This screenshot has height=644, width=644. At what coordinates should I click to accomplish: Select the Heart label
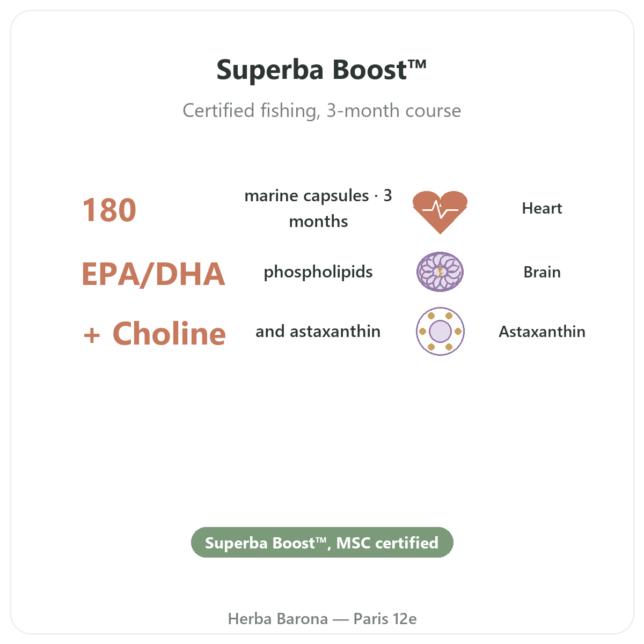point(542,208)
